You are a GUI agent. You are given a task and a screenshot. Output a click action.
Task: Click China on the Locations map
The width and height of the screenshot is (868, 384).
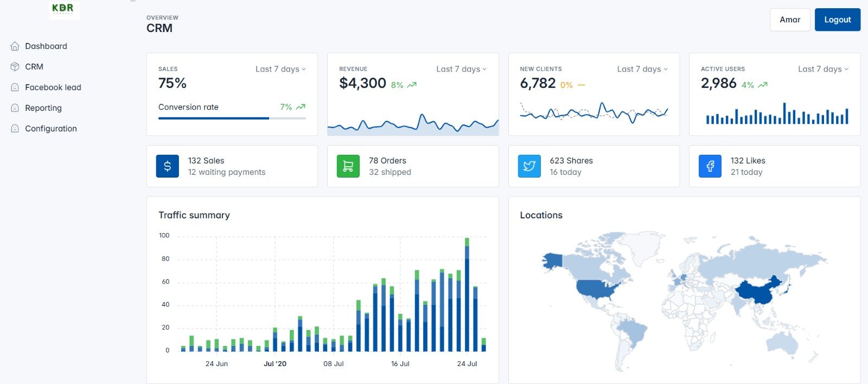[757, 293]
